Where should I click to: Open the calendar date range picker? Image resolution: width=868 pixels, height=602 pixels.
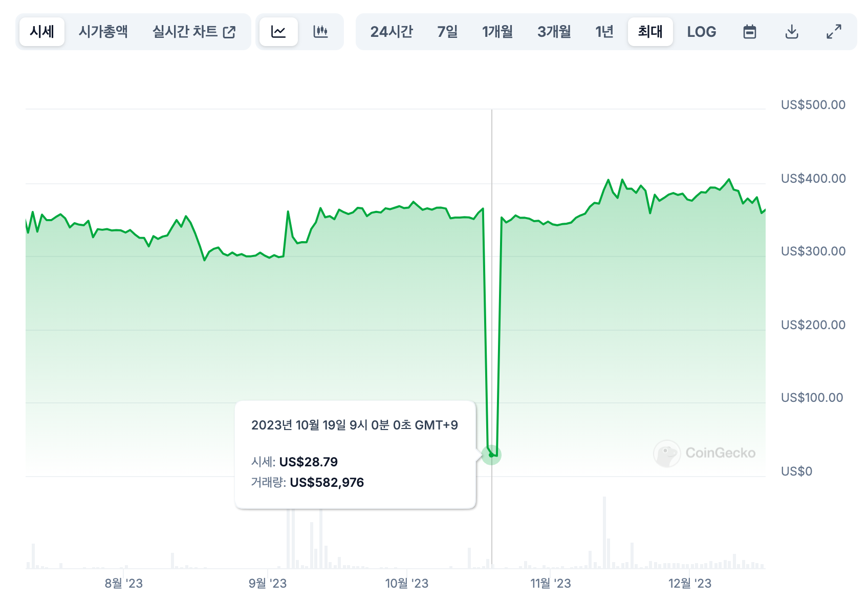click(x=750, y=32)
